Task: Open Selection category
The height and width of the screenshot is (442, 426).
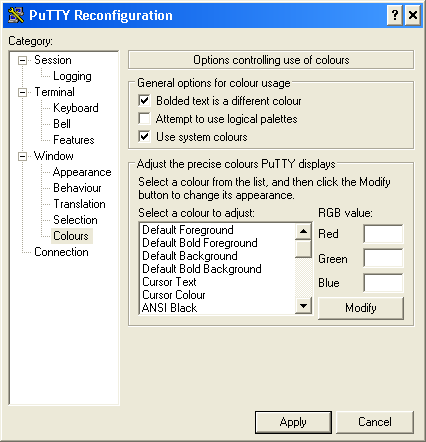Action: (75, 220)
